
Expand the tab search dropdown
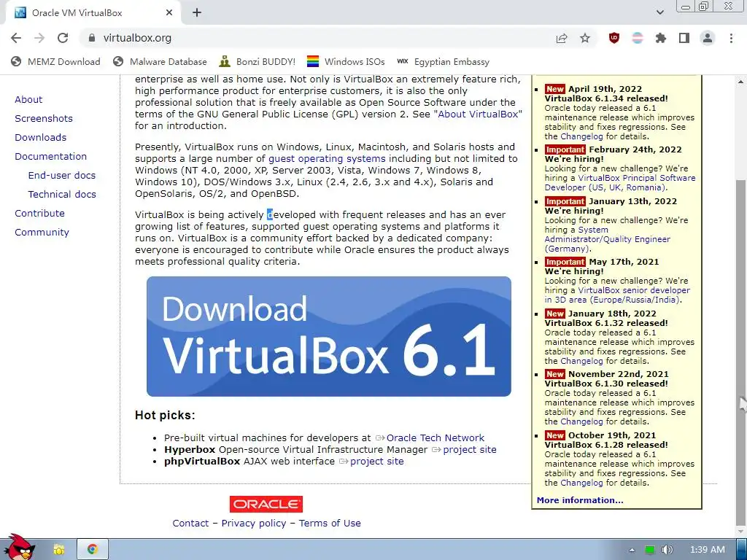(x=660, y=12)
